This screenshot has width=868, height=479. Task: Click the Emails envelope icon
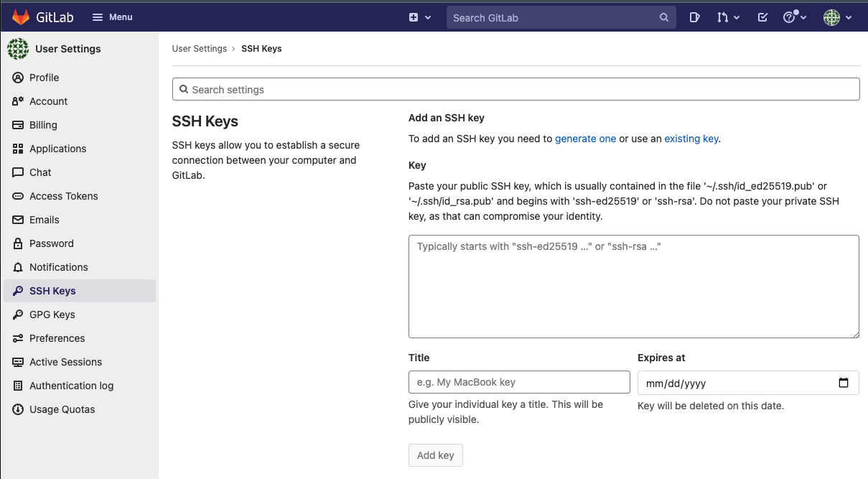click(18, 220)
